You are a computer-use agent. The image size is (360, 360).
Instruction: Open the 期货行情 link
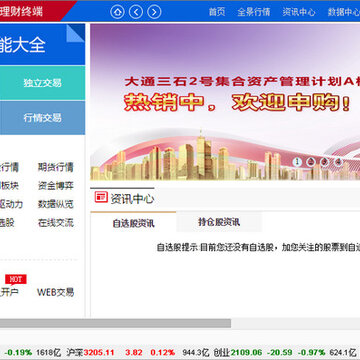click(56, 167)
